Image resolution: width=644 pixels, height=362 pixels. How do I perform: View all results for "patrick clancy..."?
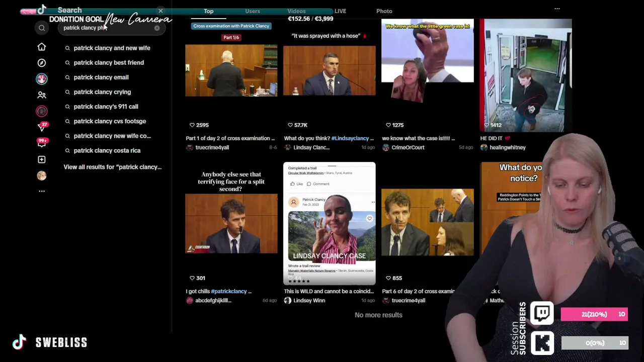[113, 167]
